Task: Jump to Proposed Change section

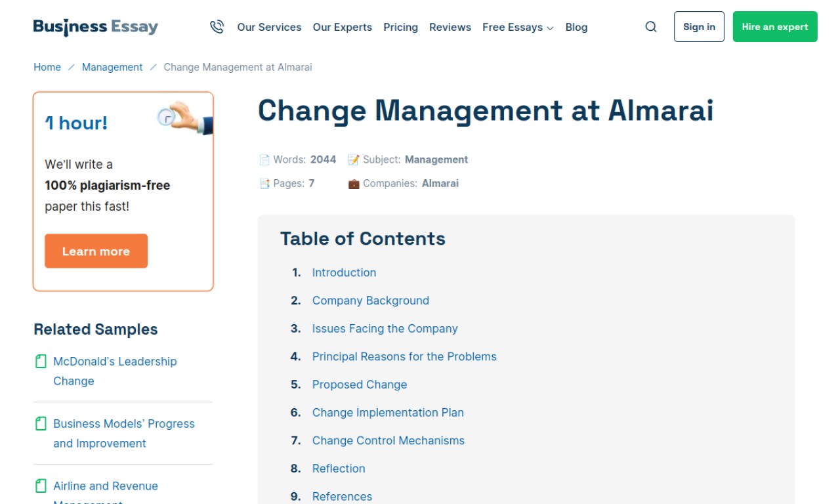Action: tap(360, 385)
